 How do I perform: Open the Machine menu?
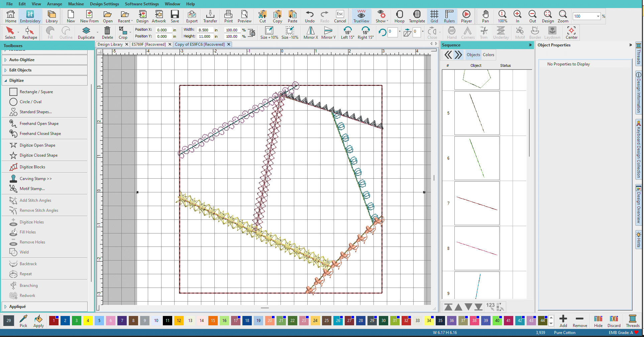(76, 4)
